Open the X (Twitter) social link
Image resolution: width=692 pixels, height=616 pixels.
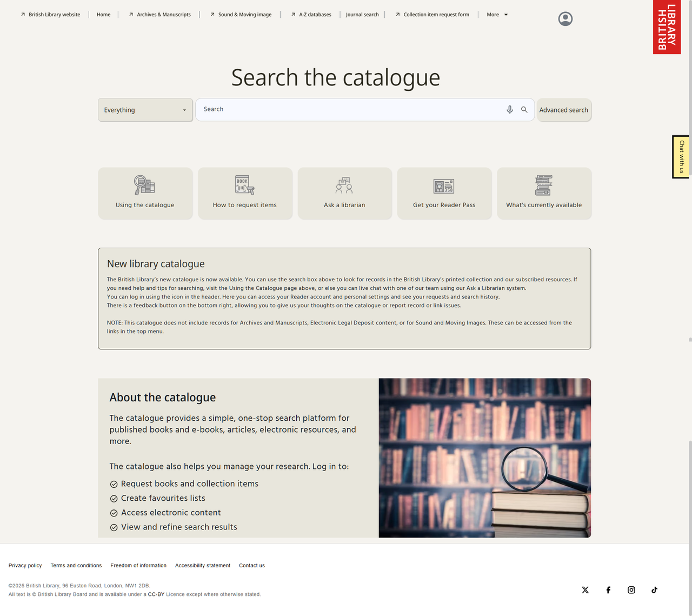pos(585,590)
